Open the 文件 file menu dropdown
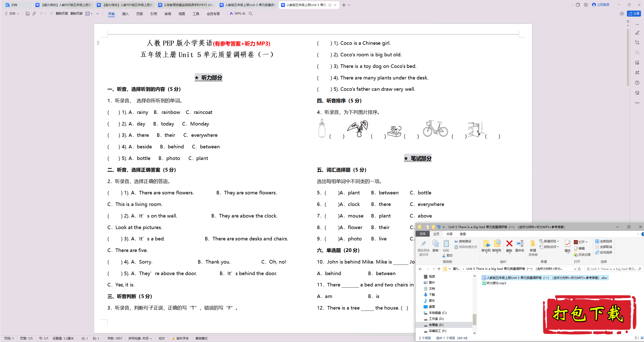 (12, 14)
